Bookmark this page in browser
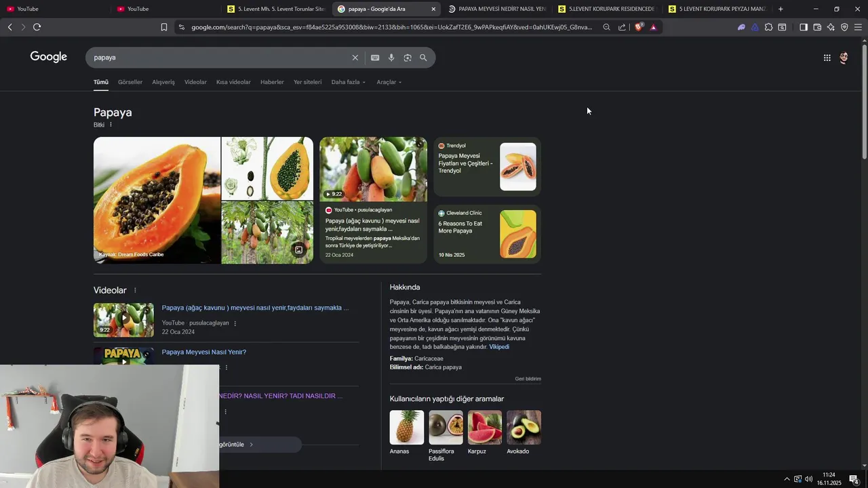Screen dimensions: 868x488 [164, 27]
